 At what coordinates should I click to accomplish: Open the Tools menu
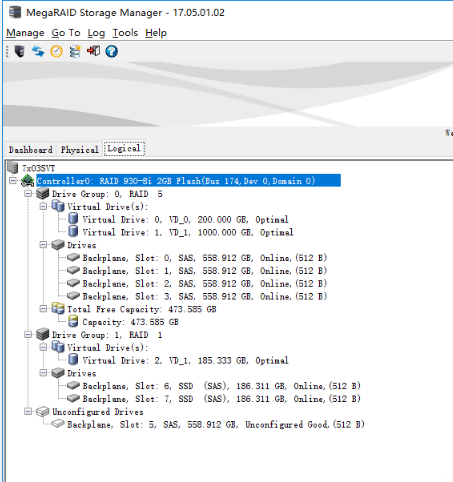pos(125,33)
